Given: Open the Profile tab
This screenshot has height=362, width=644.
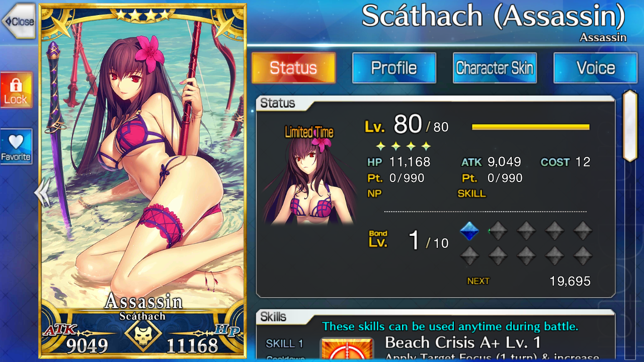Looking at the screenshot, I should click(x=394, y=68).
